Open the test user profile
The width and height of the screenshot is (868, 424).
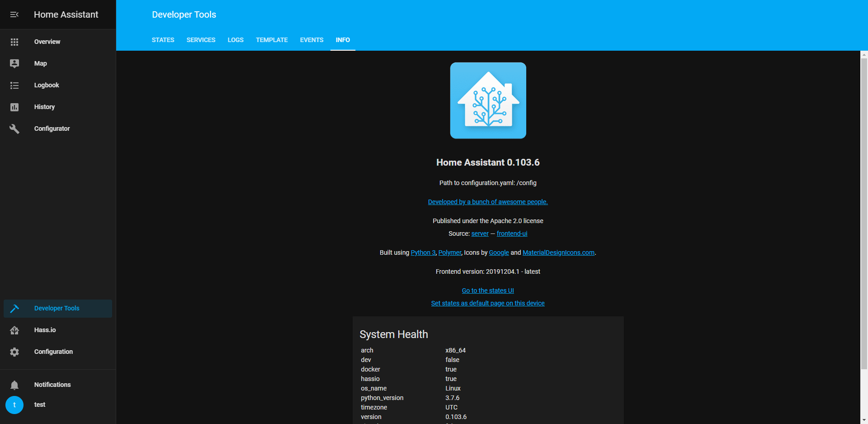pyautogui.click(x=58, y=405)
